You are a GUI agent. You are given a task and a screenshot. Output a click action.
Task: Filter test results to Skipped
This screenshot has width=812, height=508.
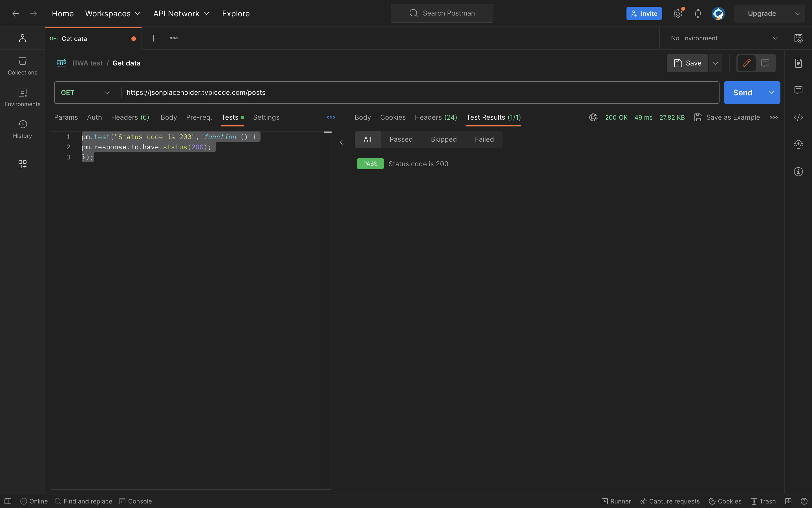coord(443,139)
